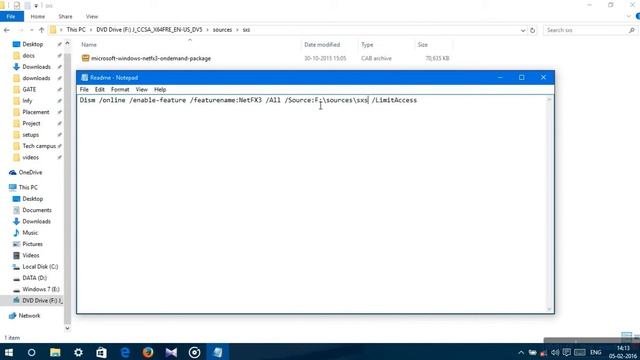Screen dimensions: 640x360
Task: Open Project folder in sidebar
Action: (x=31, y=123)
